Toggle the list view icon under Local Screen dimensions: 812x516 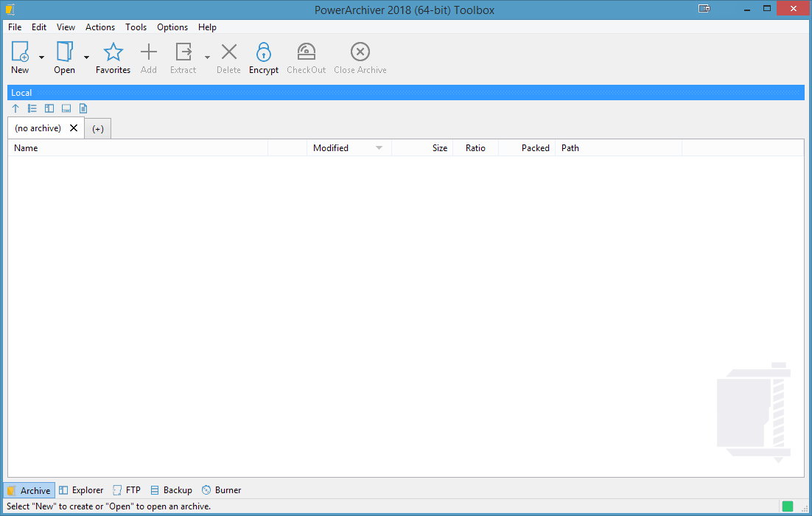coord(32,108)
